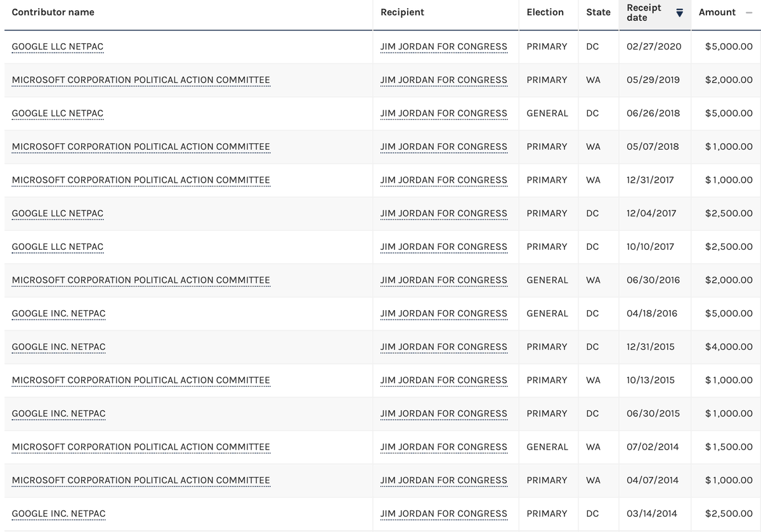Viewport: 761px width, 532px height.
Task: Open Jim Jordan for Congress recipient, 03/14/2014 row
Action: pyautogui.click(x=444, y=514)
